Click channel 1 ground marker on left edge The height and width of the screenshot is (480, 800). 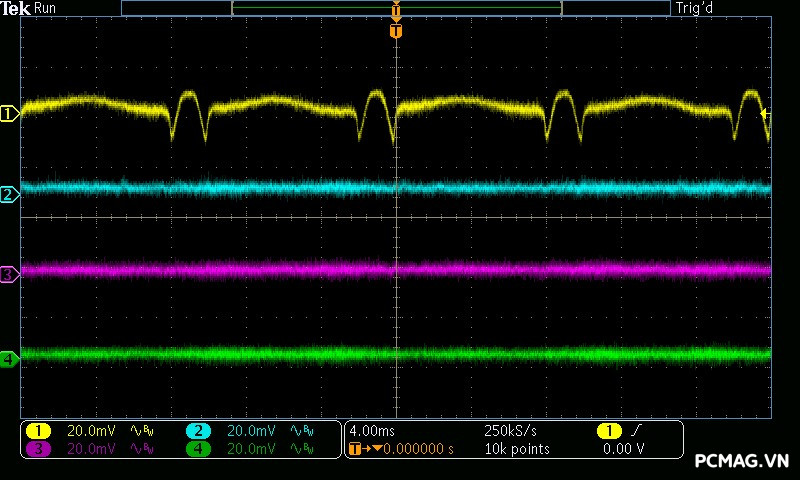(9, 114)
